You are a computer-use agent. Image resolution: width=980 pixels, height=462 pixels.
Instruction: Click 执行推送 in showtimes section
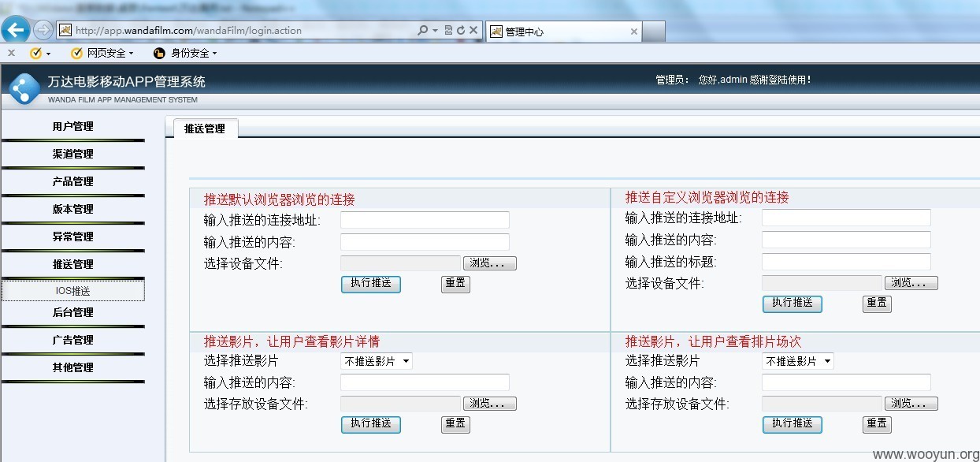(793, 423)
